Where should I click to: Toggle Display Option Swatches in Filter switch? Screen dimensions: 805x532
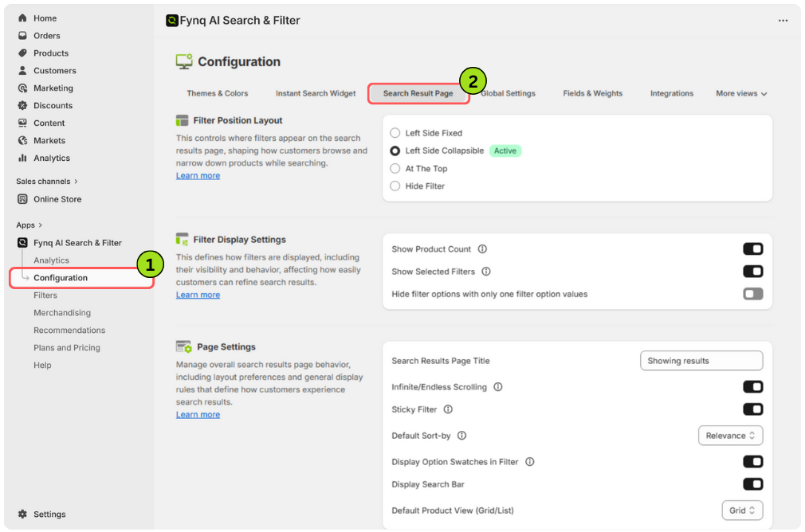pos(752,462)
